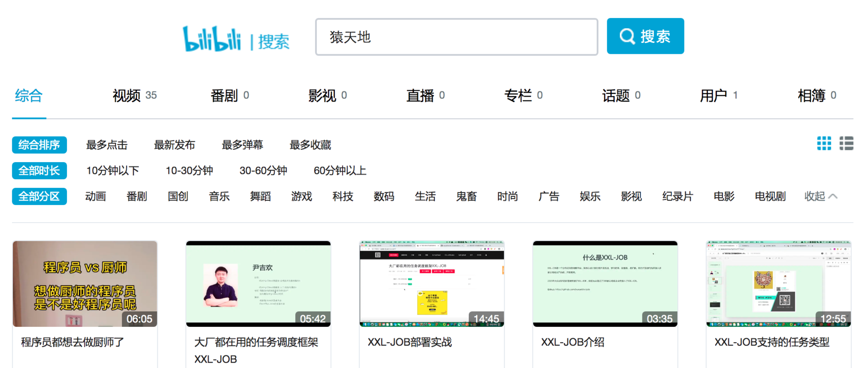This screenshot has height=368, width=868.
Task: Open the 番剧 0 results tab
Action: (x=230, y=96)
